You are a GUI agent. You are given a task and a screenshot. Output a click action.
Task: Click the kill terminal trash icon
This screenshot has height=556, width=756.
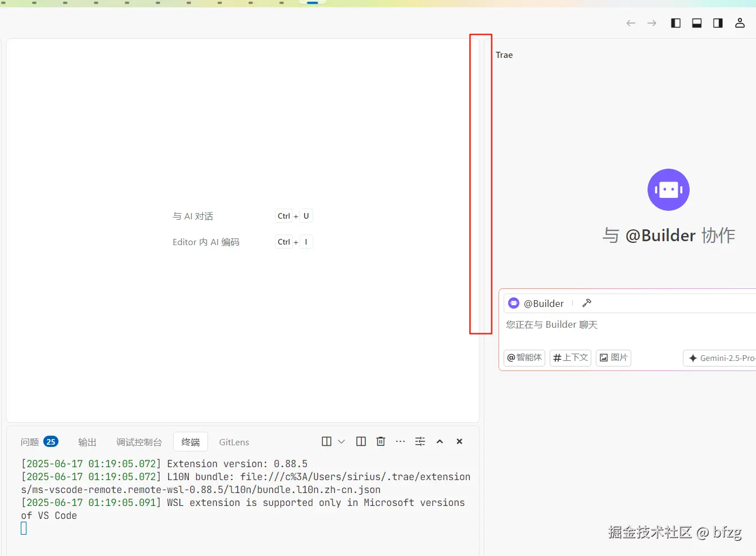(x=381, y=441)
